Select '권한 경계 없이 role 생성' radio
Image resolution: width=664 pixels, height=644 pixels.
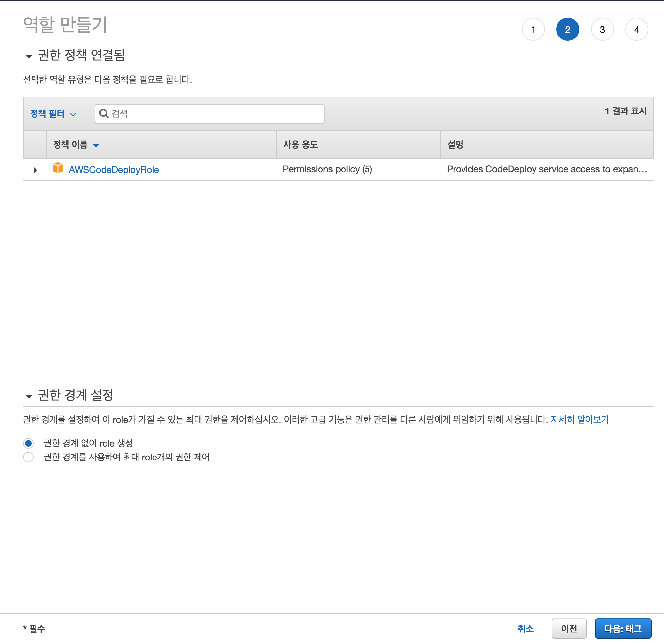point(29,443)
